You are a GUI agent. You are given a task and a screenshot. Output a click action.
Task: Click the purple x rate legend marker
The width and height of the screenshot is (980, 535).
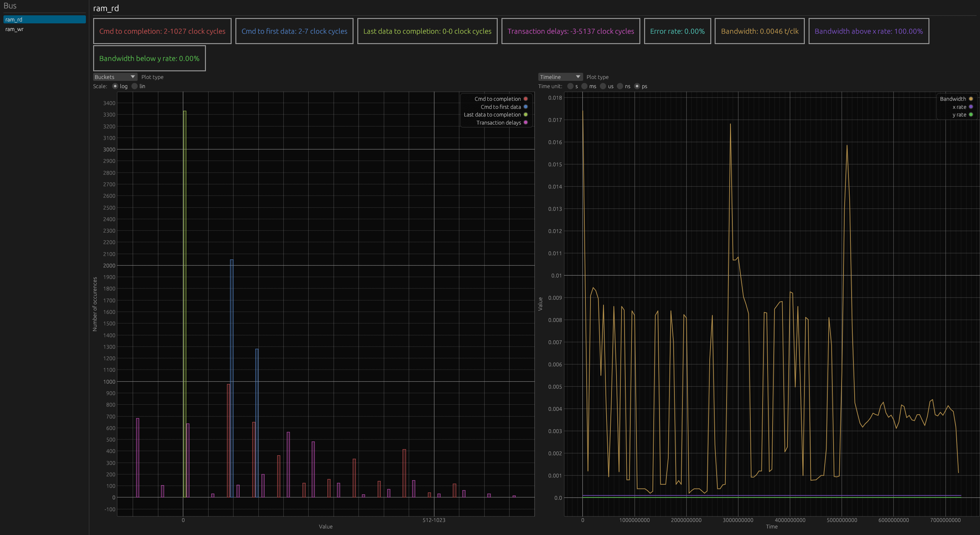pyautogui.click(x=970, y=107)
